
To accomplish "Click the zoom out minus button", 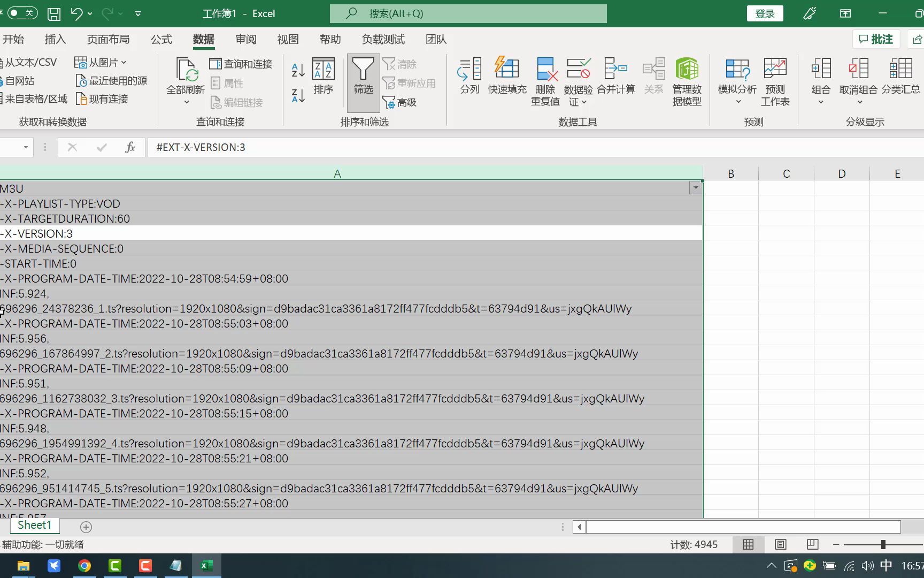I will 836,544.
